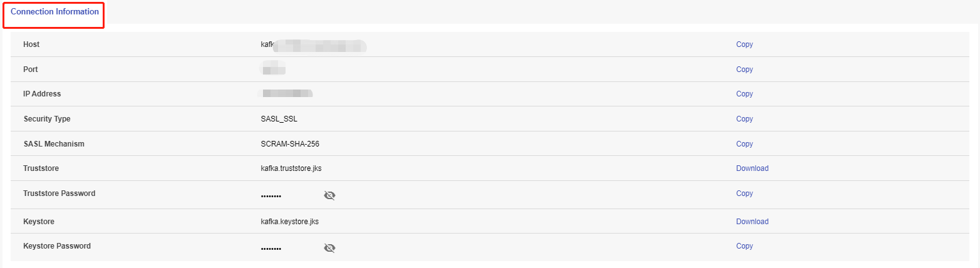This screenshot has height=268, width=980.
Task: Copy the SASL Mechanism value
Action: pos(745,144)
